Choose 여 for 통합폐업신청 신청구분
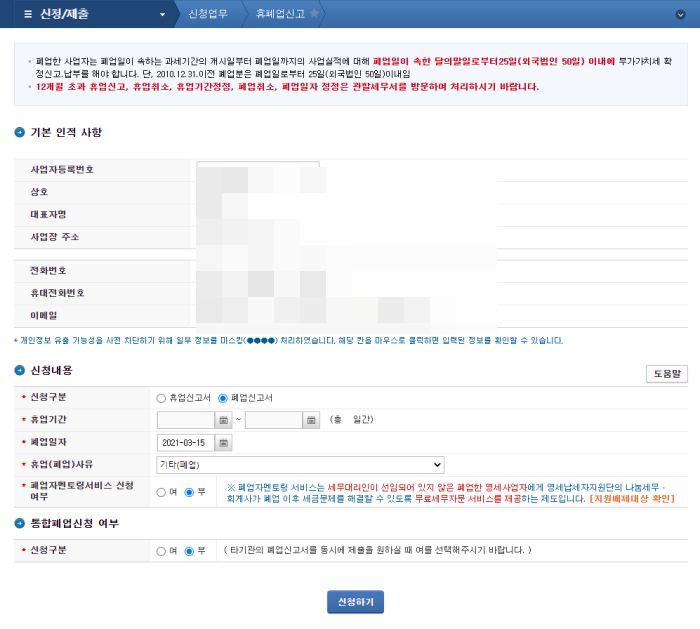The image size is (700, 629). tap(161, 551)
